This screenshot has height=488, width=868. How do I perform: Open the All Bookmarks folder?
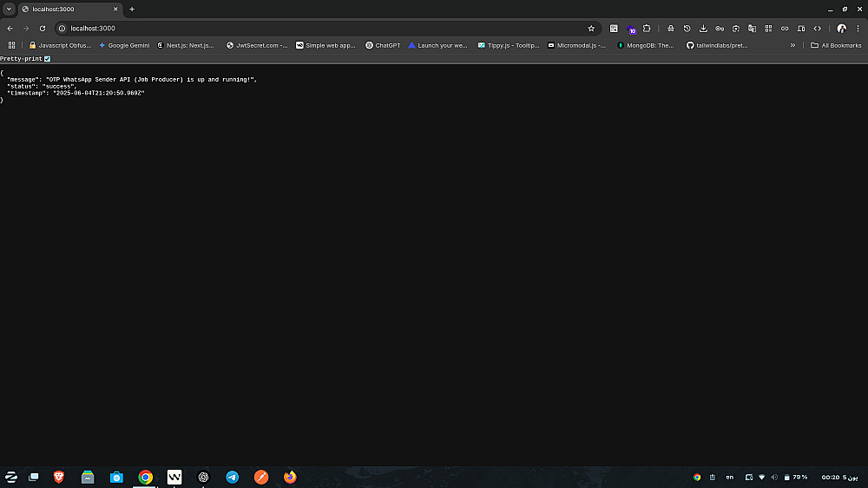[836, 45]
